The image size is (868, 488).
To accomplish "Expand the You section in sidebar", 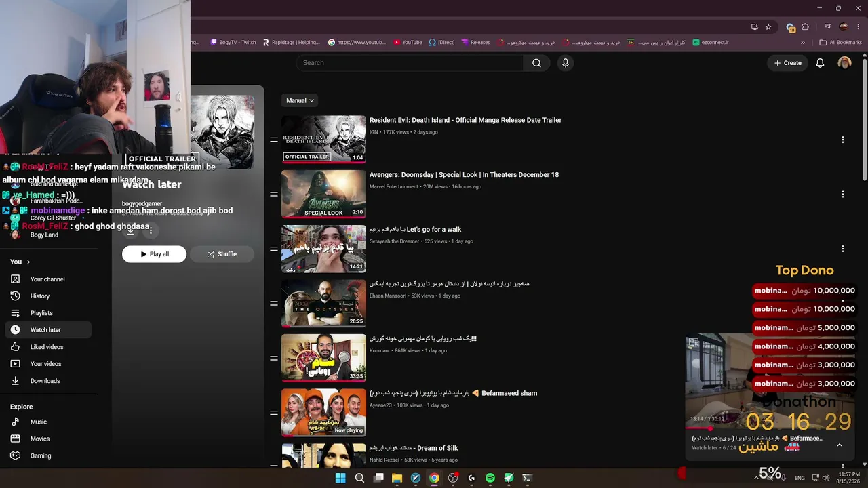I will pyautogui.click(x=20, y=262).
